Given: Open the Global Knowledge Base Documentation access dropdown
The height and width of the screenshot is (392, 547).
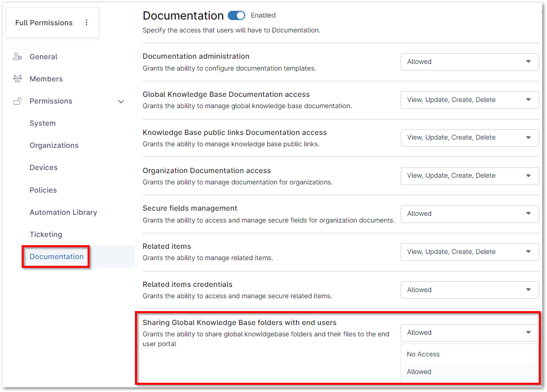Looking at the screenshot, I should click(x=469, y=99).
